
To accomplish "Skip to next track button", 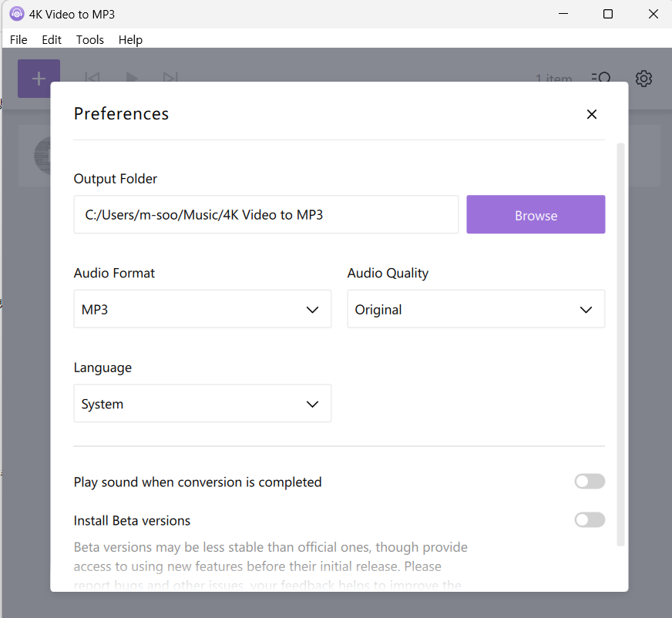I will click(x=170, y=78).
